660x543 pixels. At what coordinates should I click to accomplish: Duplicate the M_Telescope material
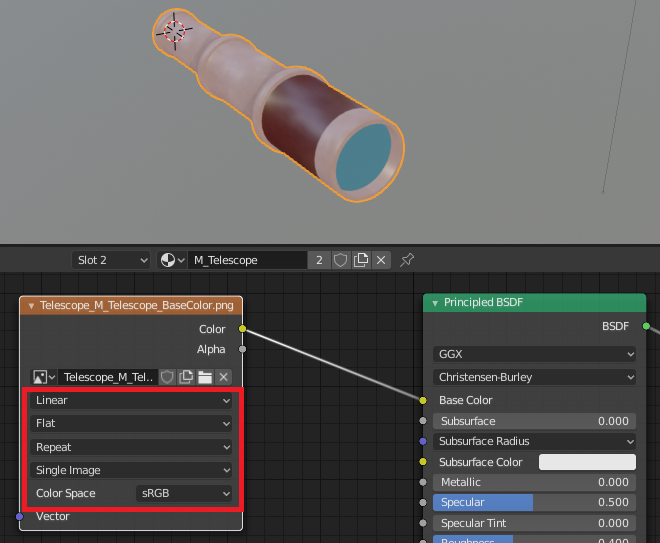361,260
